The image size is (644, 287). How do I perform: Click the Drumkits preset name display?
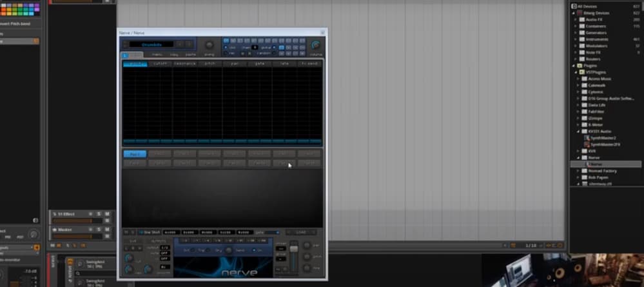pos(152,45)
